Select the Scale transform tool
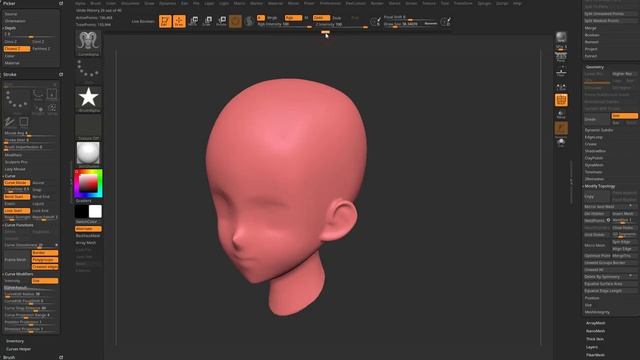 (x=207, y=21)
